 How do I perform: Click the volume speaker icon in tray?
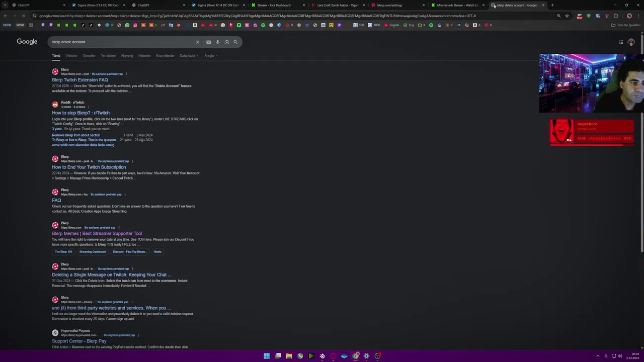click(620, 356)
